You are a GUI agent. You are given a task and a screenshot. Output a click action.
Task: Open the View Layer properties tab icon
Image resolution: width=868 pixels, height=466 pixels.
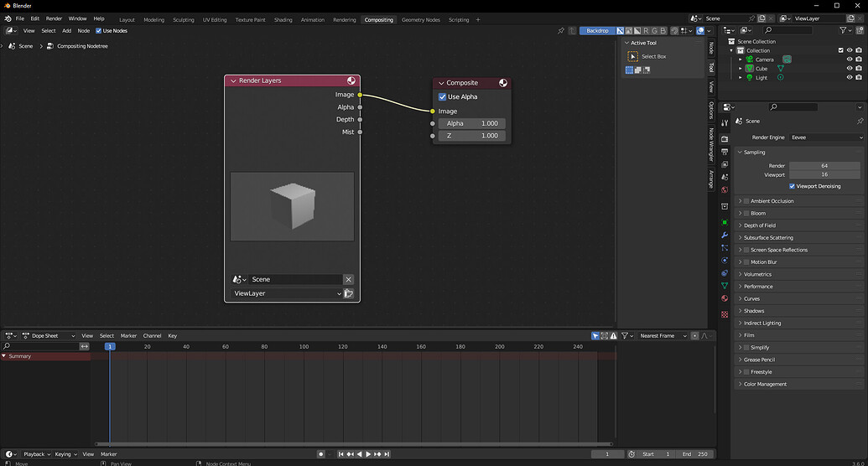point(725,164)
